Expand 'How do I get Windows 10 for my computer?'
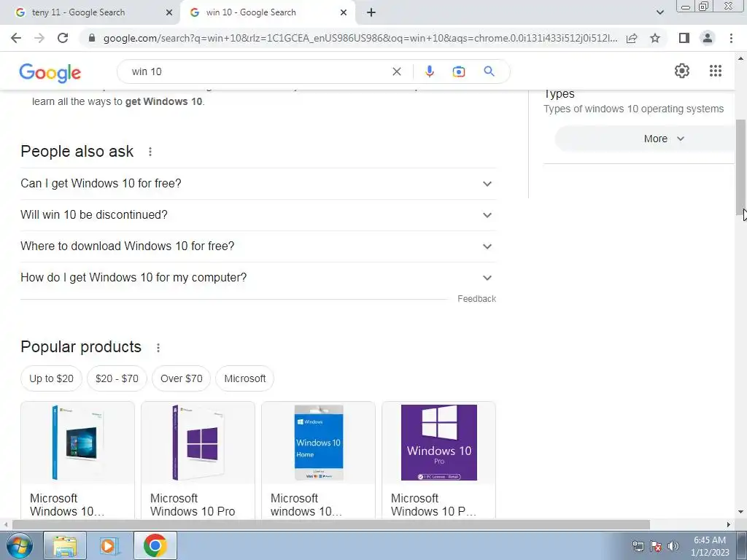 (x=258, y=278)
